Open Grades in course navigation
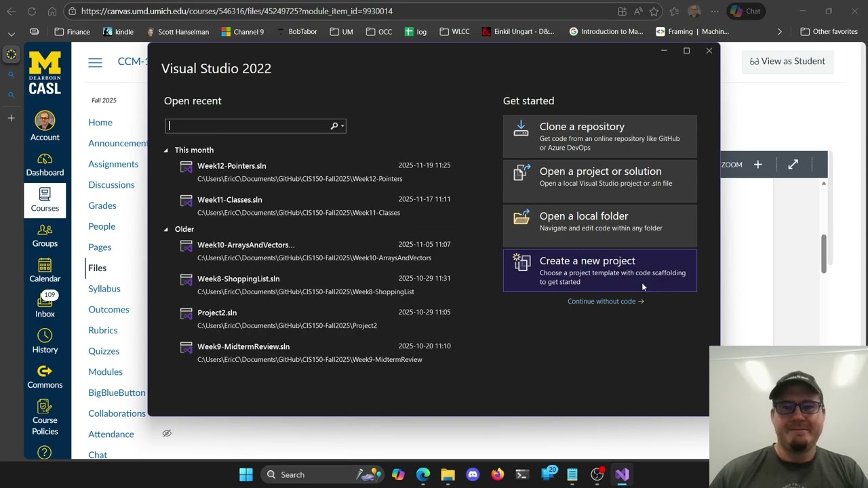The height and width of the screenshot is (488, 868). [102, 205]
